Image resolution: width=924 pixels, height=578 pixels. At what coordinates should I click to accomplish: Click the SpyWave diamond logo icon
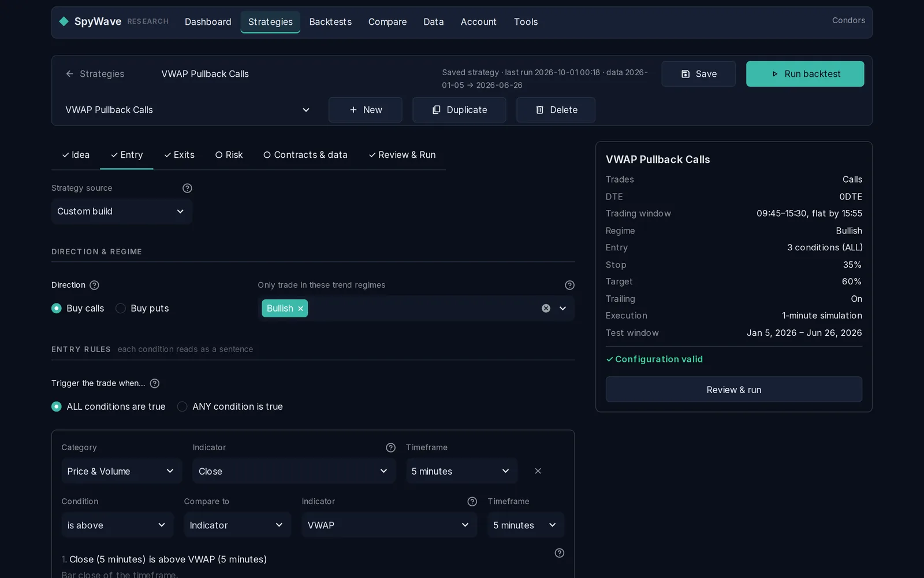(64, 21)
